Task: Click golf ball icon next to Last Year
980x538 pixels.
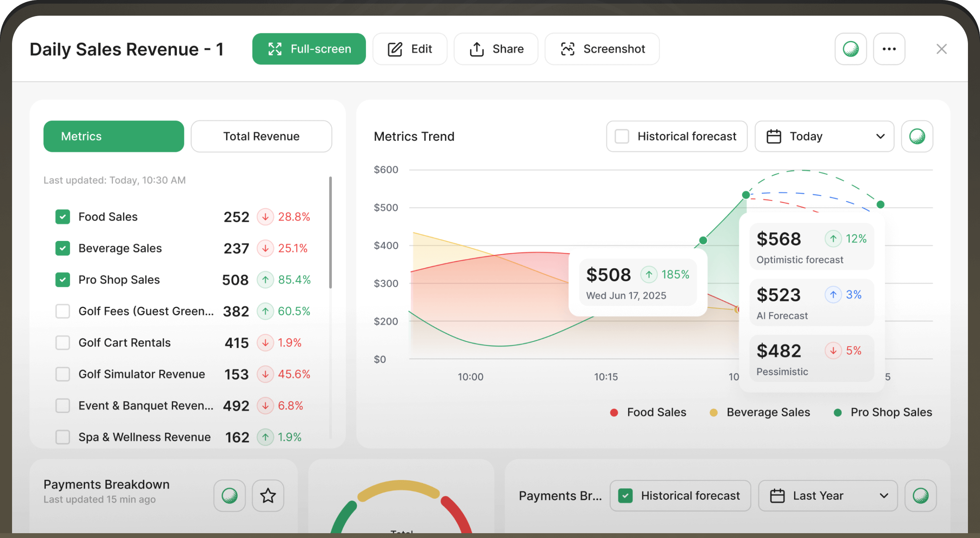Action: click(920, 495)
